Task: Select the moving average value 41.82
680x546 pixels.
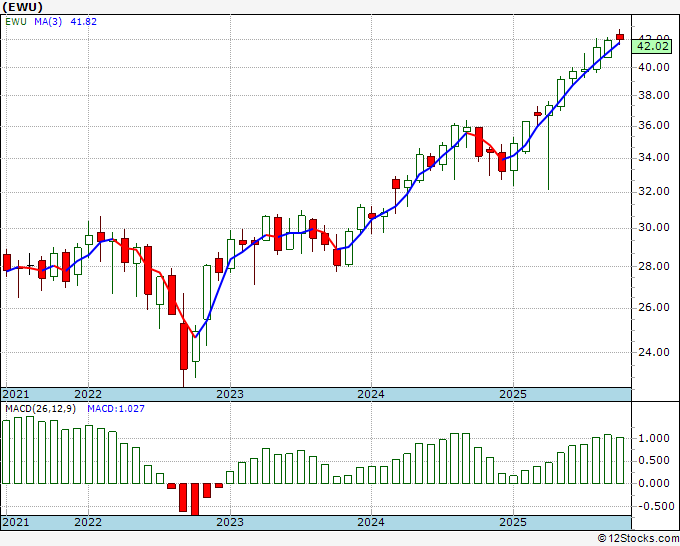Action: [83, 22]
